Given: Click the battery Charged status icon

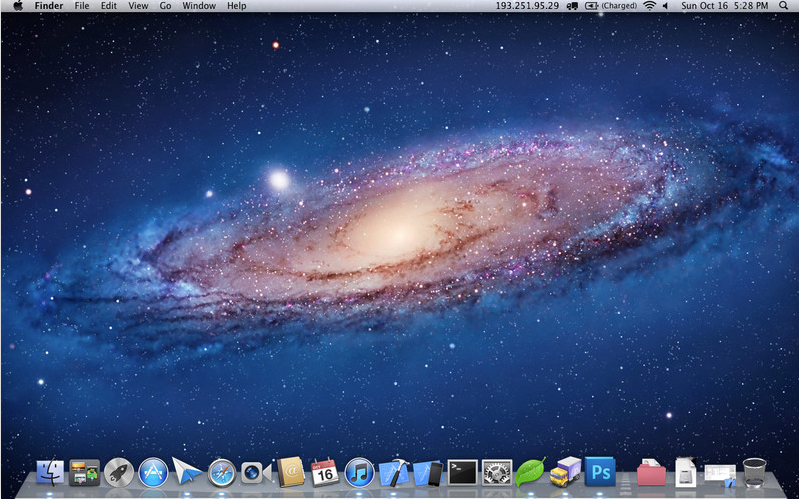Looking at the screenshot, I should pos(610,6).
